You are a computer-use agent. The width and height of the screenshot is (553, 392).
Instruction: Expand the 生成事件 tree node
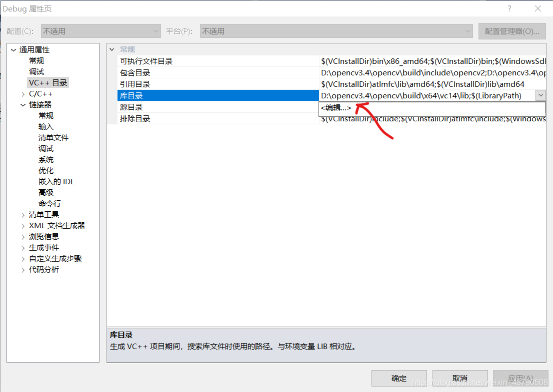tap(23, 248)
